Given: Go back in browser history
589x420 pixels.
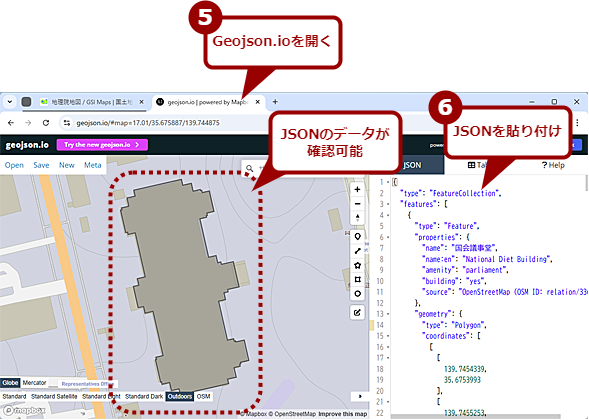Looking at the screenshot, I should 11,123.
